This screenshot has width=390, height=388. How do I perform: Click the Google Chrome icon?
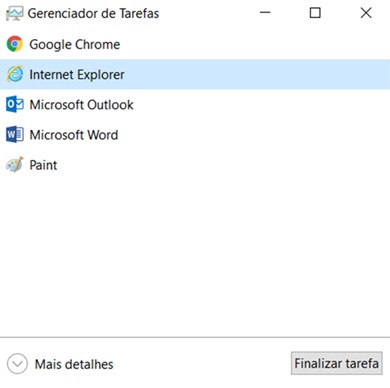point(15,44)
